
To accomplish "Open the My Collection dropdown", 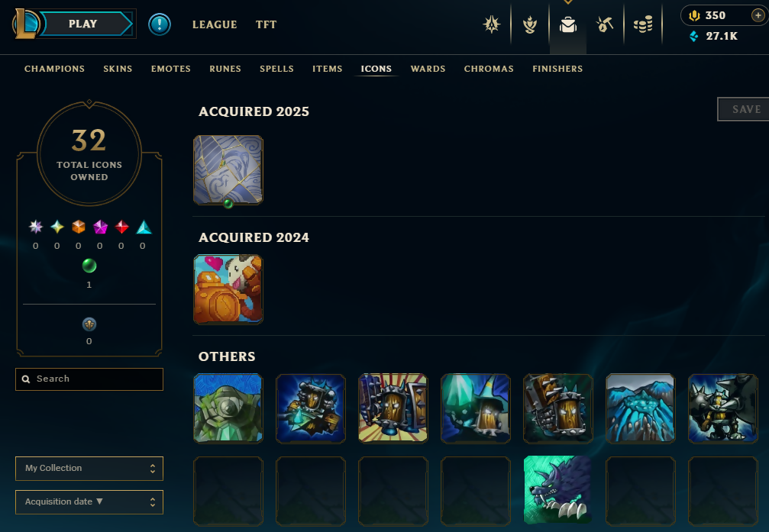I will [89, 468].
